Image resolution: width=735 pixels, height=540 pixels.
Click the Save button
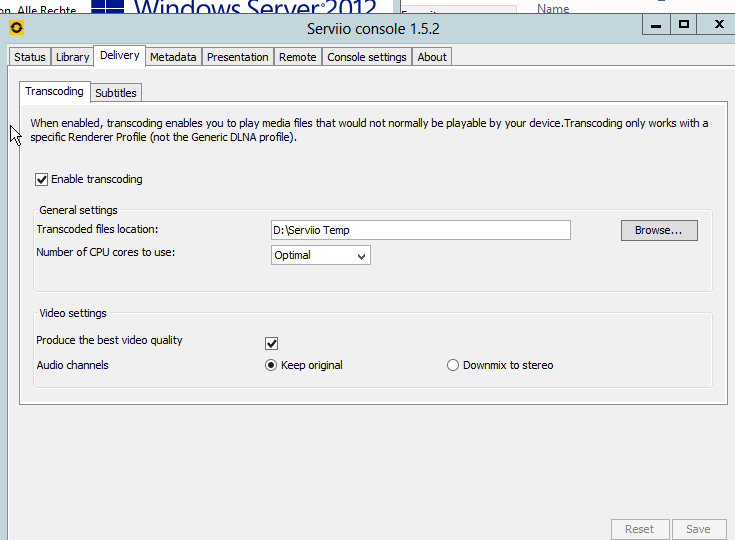point(698,529)
